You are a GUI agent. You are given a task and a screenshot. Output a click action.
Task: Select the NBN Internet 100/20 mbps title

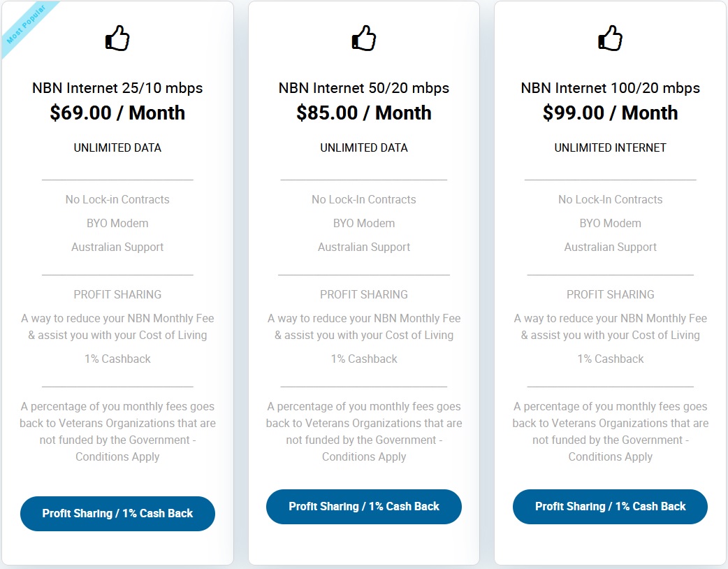coord(610,88)
